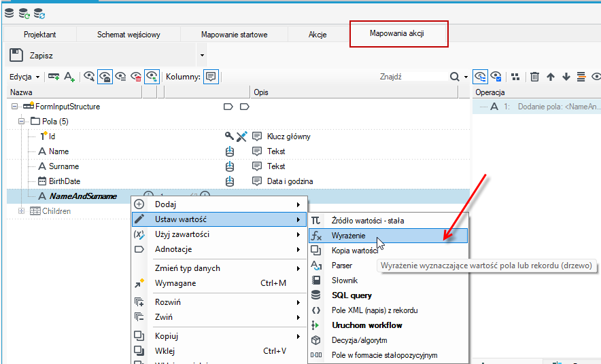Toggle the eye with list lines button
601x364 pixels.
coord(120,77)
